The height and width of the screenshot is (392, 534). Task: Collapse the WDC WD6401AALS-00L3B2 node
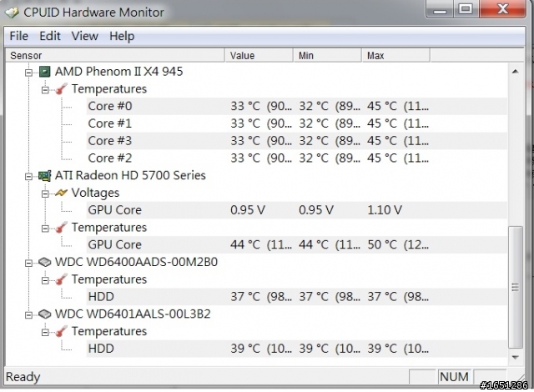coord(29,315)
